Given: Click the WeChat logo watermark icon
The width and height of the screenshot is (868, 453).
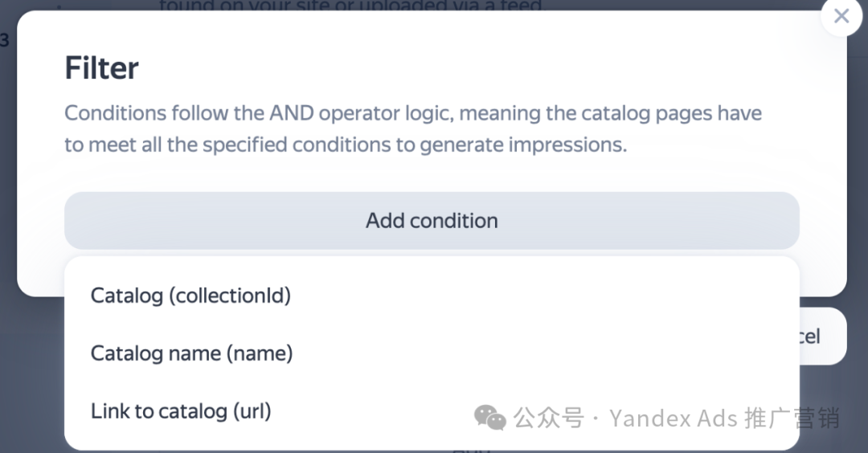Looking at the screenshot, I should point(490,418).
